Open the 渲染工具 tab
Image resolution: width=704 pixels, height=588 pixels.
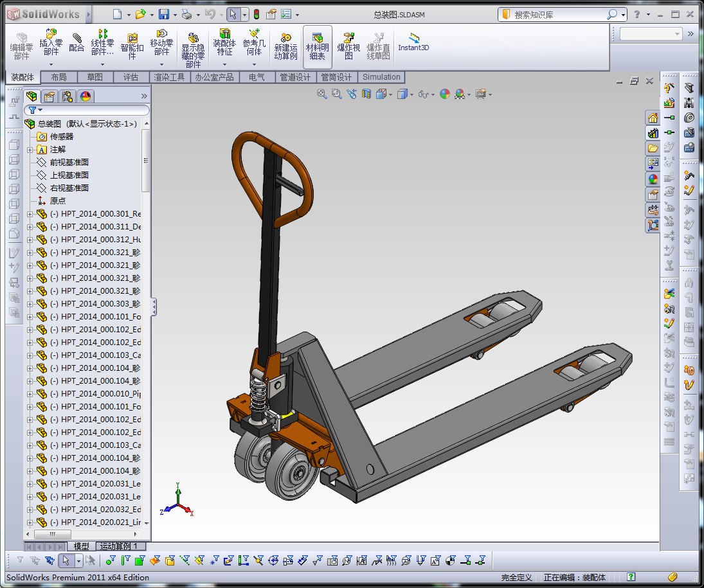coord(169,77)
